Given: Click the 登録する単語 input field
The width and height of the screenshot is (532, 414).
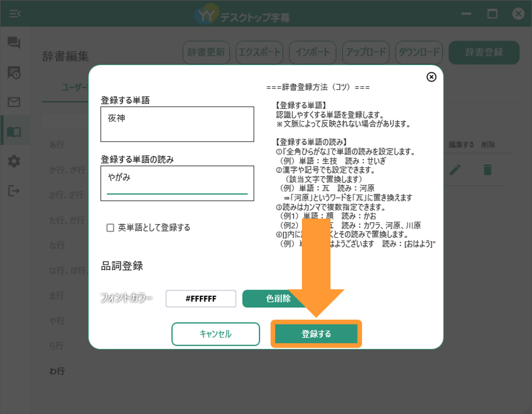Looking at the screenshot, I should (x=177, y=124).
